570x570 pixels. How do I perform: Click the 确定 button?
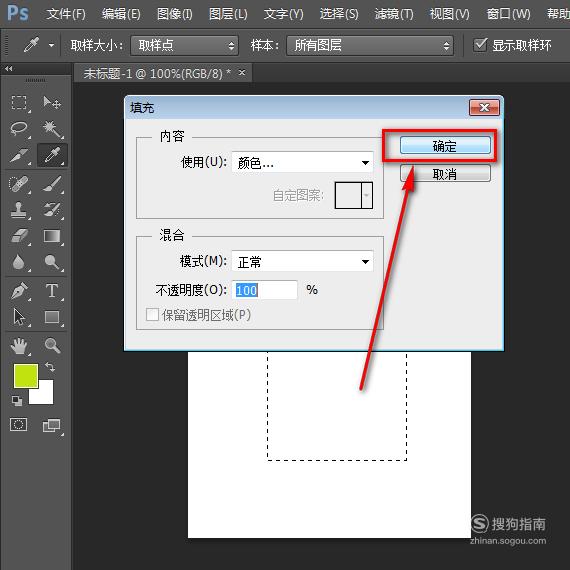tap(445, 145)
